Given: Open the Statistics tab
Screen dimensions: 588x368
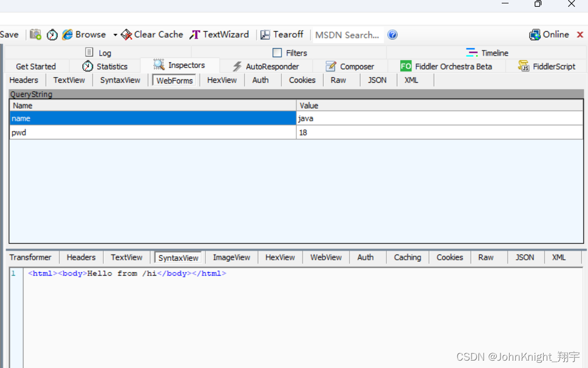Looking at the screenshot, I should (104, 66).
